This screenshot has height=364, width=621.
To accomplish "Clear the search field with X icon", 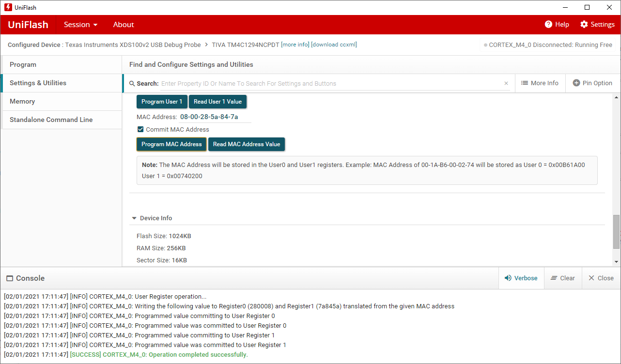I will (x=506, y=83).
